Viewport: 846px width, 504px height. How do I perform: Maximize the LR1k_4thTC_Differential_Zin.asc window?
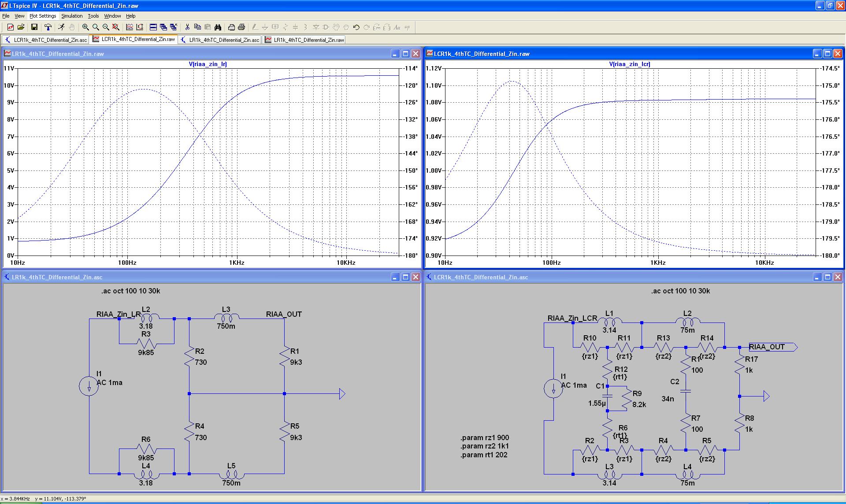pyautogui.click(x=405, y=277)
